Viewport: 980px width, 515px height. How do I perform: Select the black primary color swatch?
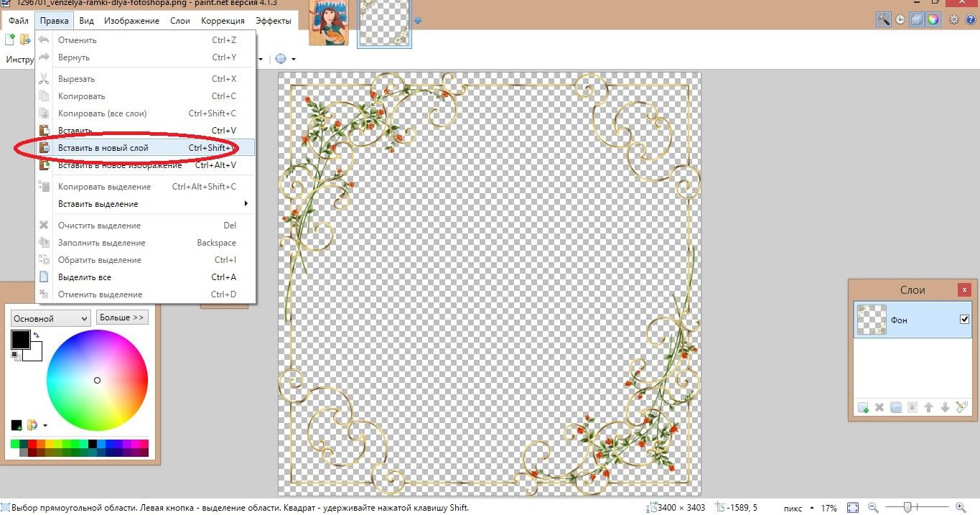[20, 340]
